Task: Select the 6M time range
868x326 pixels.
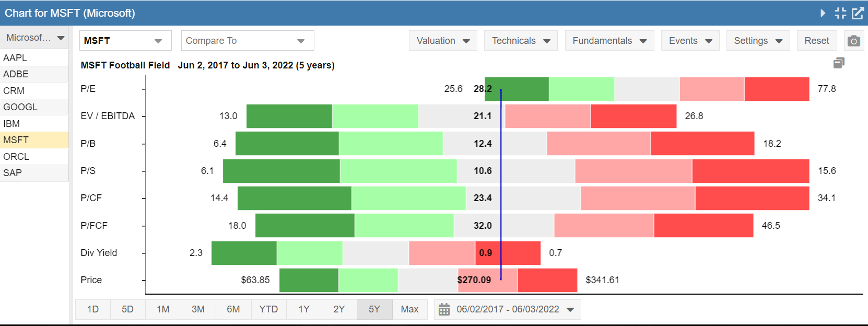Action: [233, 309]
